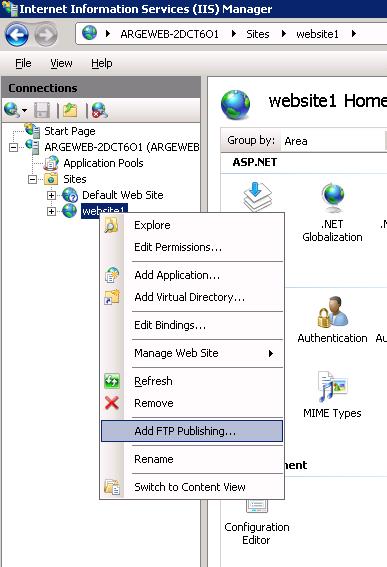This screenshot has width=387, height=567.
Task: Click the globe icon in address bar
Action: tap(89, 33)
